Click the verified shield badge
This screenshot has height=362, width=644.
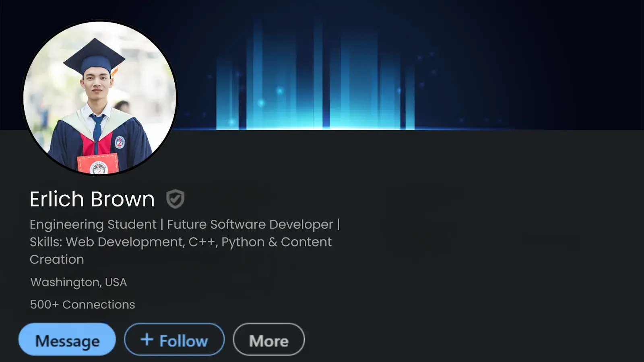(x=175, y=199)
